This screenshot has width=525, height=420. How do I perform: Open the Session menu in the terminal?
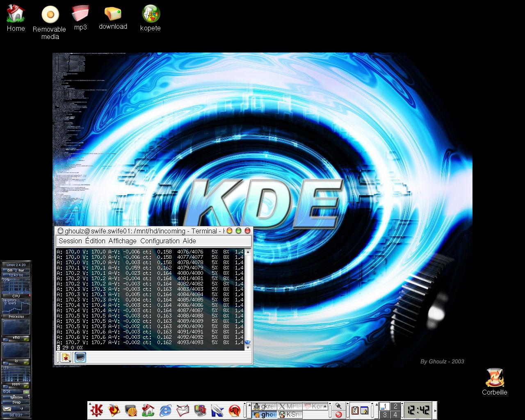tap(70, 241)
